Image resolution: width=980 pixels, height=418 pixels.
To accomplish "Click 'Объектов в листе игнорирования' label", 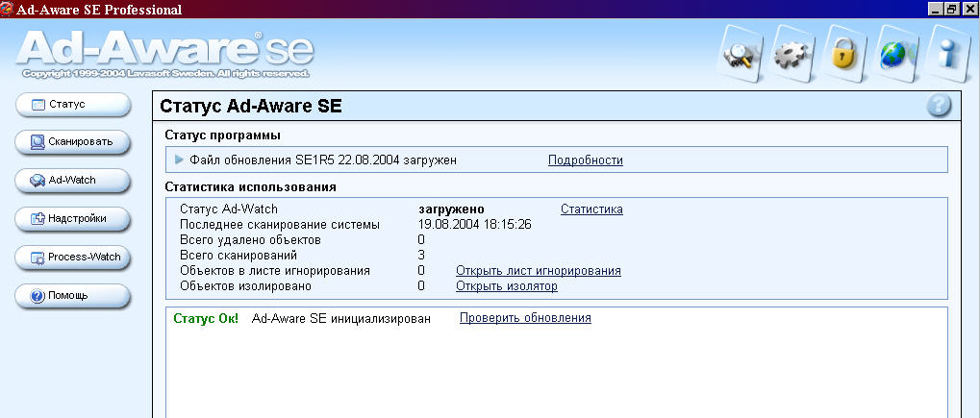I will 275,271.
